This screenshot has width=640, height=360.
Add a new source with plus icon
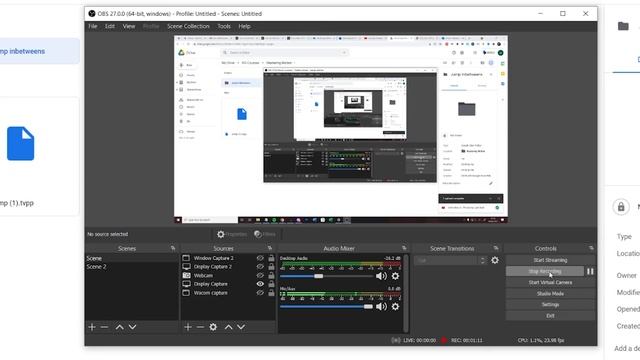coord(188,327)
